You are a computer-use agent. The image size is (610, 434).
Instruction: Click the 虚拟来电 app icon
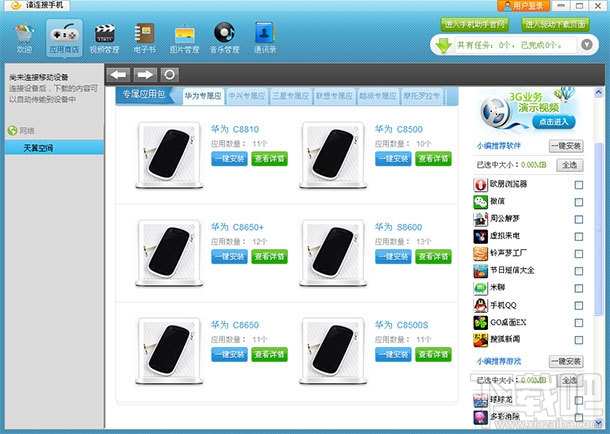480,236
